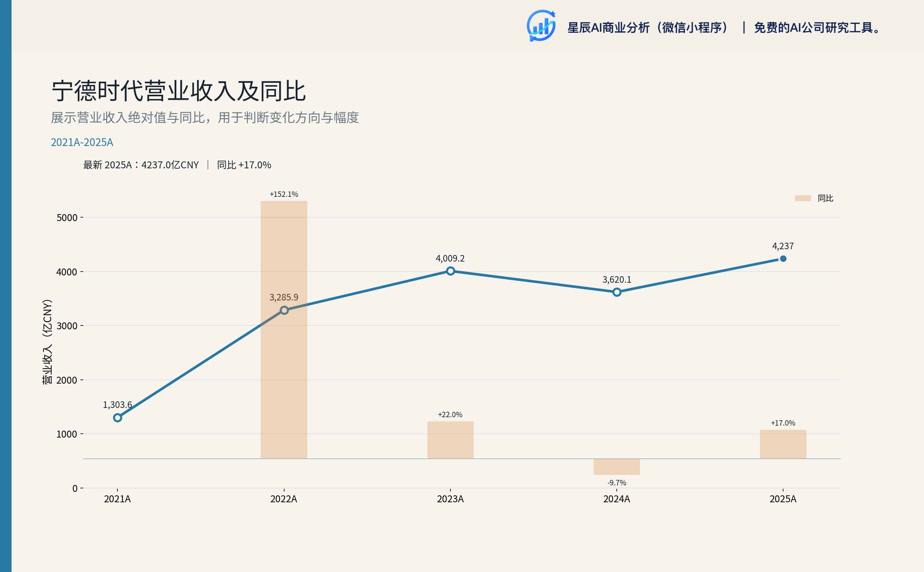The width and height of the screenshot is (924, 572).
Task: Select the 2022A revenue data point marker
Action: pos(284,310)
